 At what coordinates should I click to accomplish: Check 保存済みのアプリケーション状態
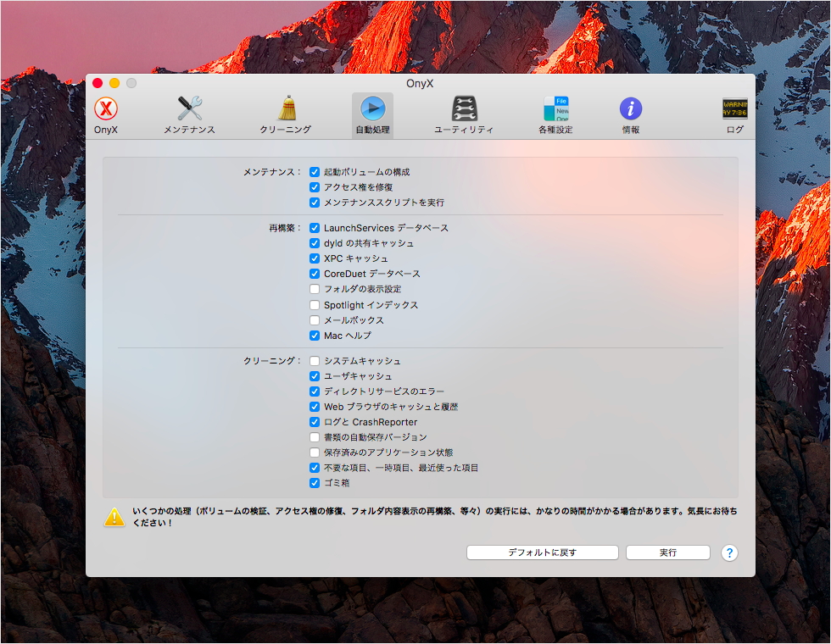315,452
